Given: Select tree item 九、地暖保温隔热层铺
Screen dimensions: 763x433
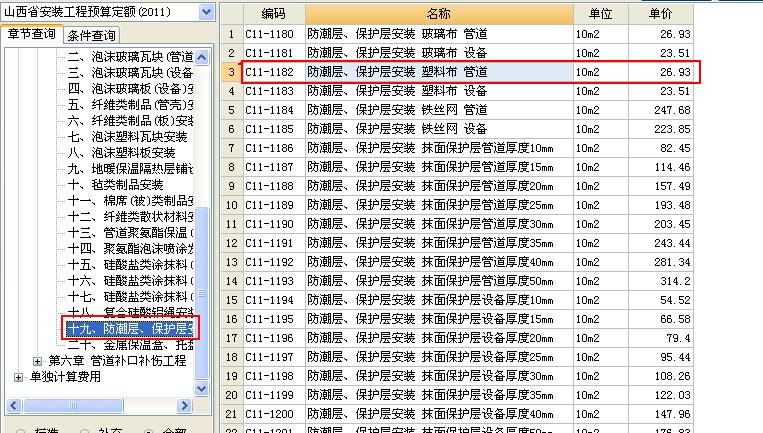Looking at the screenshot, I should 130,169.
